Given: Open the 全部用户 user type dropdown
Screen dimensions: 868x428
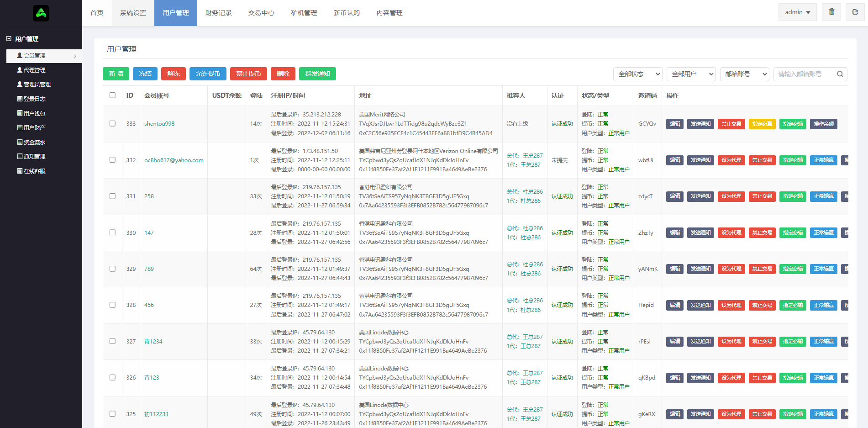Looking at the screenshot, I should click(x=691, y=74).
